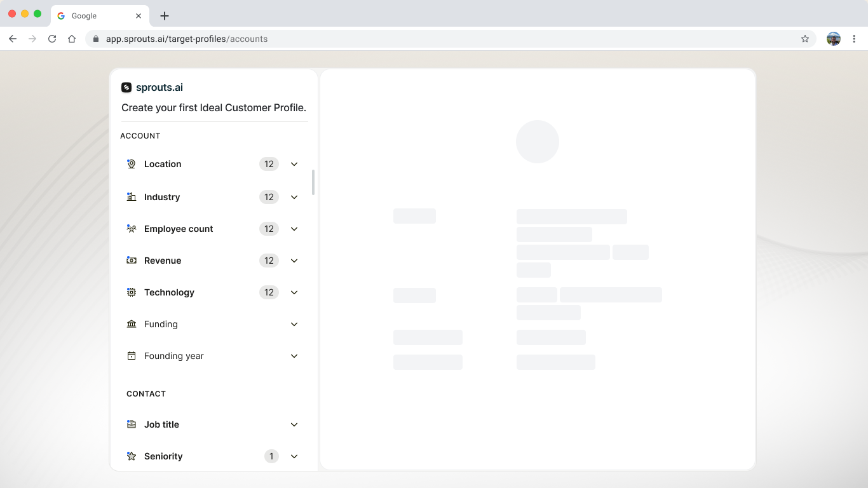
Task: Click the Seniority count badge 1
Action: tap(271, 456)
